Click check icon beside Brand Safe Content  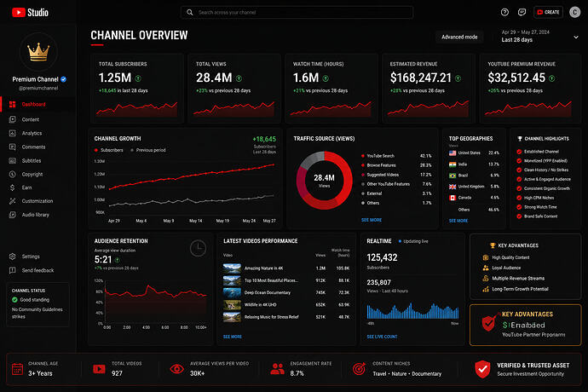tap(519, 216)
